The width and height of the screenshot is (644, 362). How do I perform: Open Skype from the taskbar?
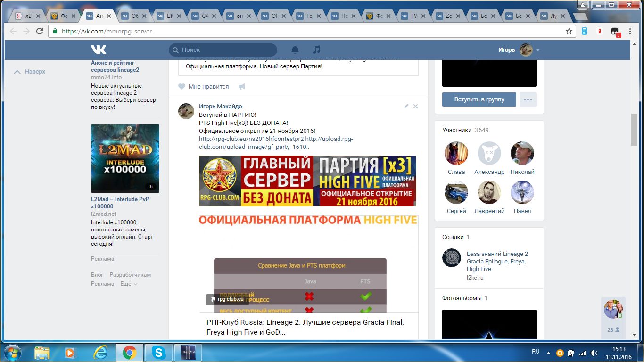pyautogui.click(x=158, y=352)
